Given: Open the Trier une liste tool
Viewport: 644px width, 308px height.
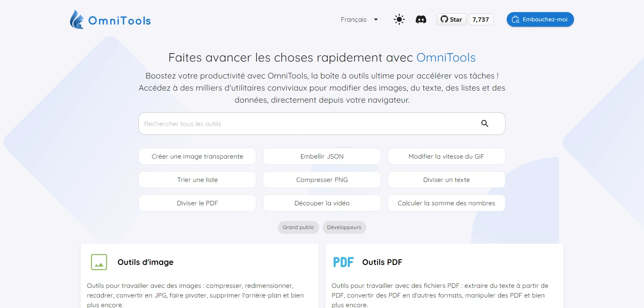Looking at the screenshot, I should click(198, 180).
